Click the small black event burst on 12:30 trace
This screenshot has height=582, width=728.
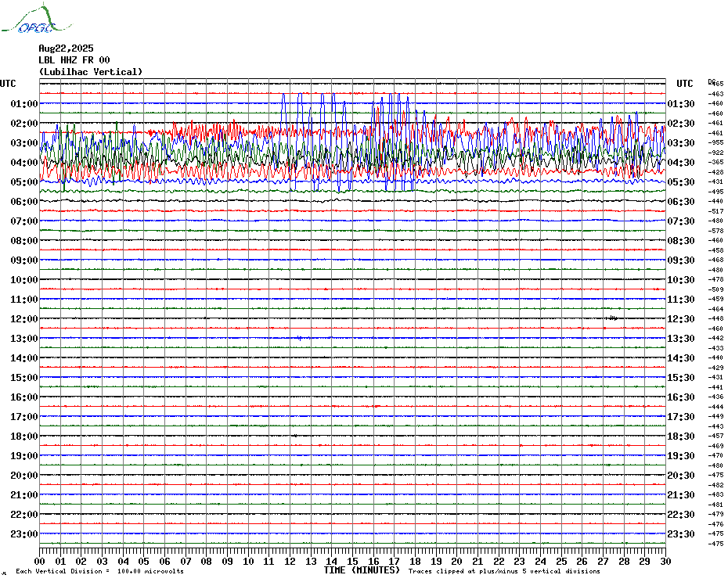point(611,318)
